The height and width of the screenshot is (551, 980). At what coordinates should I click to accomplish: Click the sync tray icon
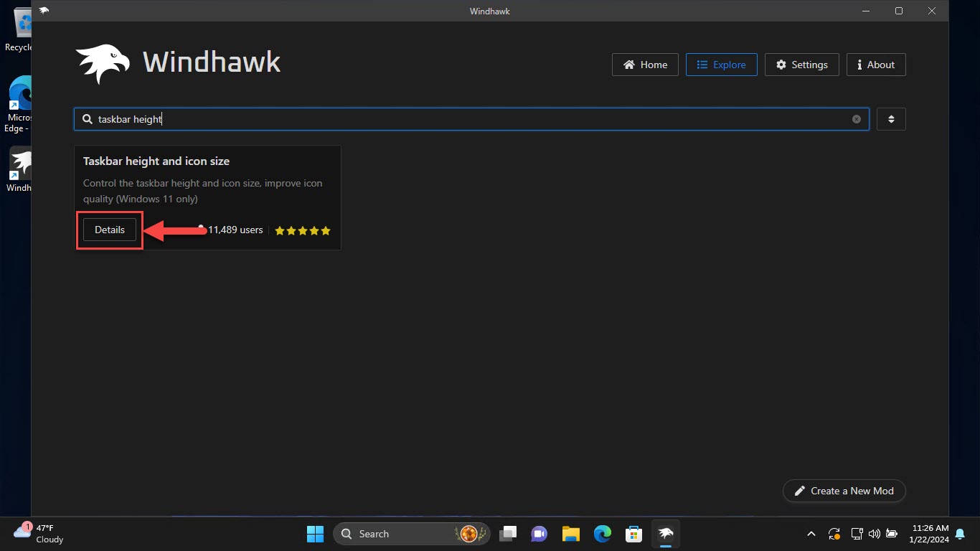click(x=834, y=534)
